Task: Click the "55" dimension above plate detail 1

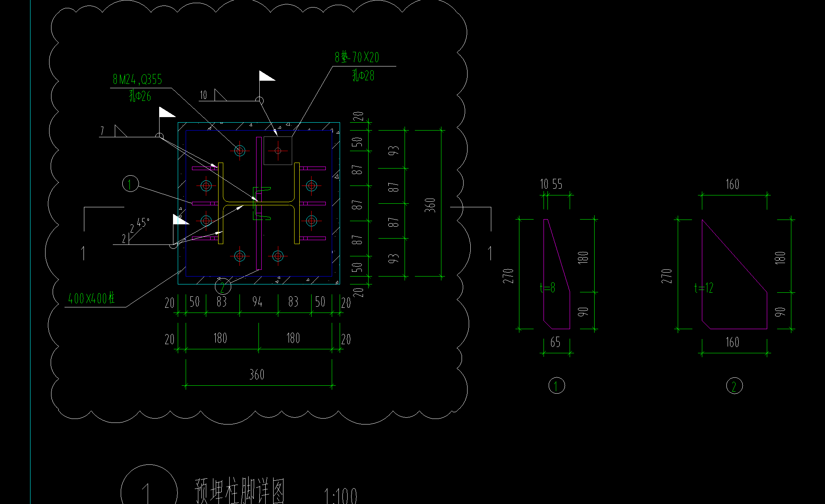Action: [x=557, y=184]
